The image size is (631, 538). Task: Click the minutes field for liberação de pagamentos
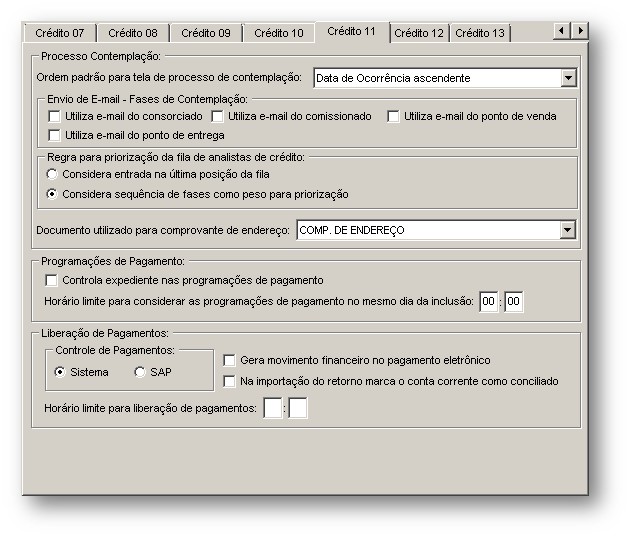(x=298, y=408)
